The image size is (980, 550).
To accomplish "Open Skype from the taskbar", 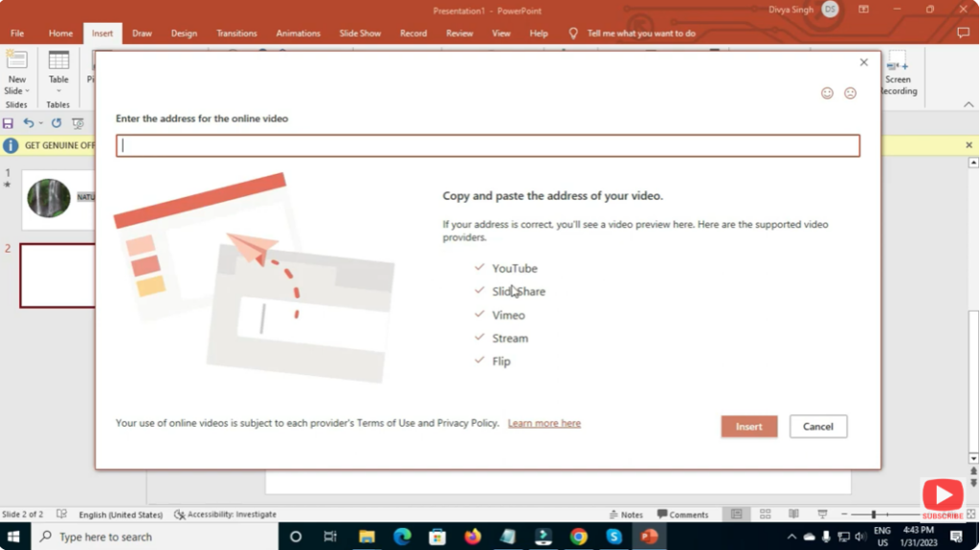I will pos(613,537).
